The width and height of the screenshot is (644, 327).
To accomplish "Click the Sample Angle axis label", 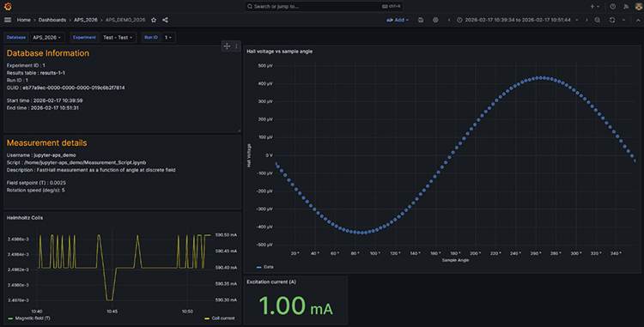I will tap(455, 260).
